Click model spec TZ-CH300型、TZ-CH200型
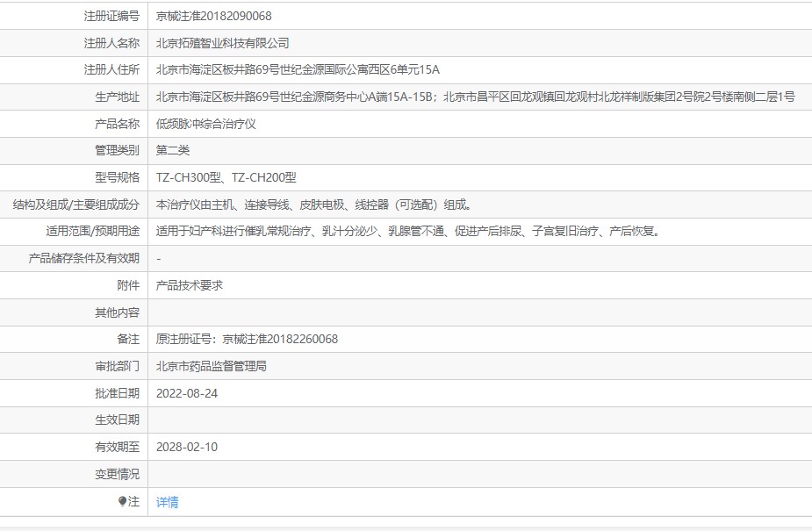The width and height of the screenshot is (812, 531). tap(226, 177)
